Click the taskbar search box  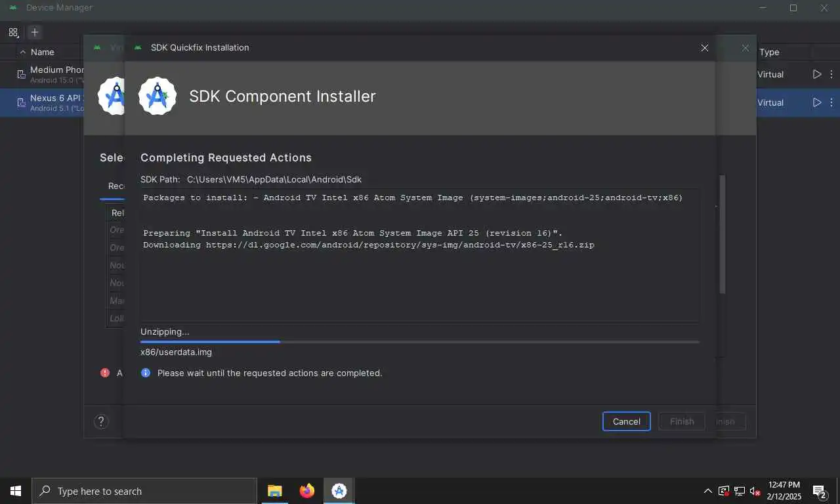click(x=144, y=491)
